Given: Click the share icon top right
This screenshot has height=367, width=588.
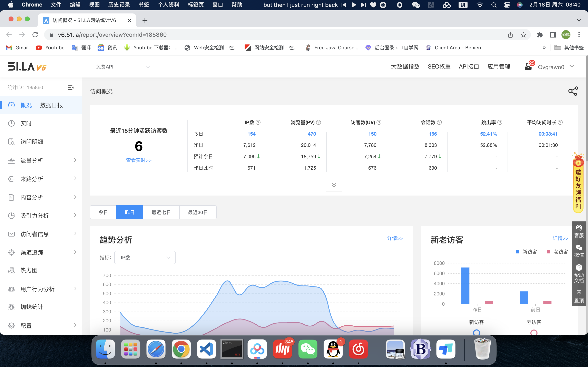Looking at the screenshot, I should pyautogui.click(x=573, y=91).
